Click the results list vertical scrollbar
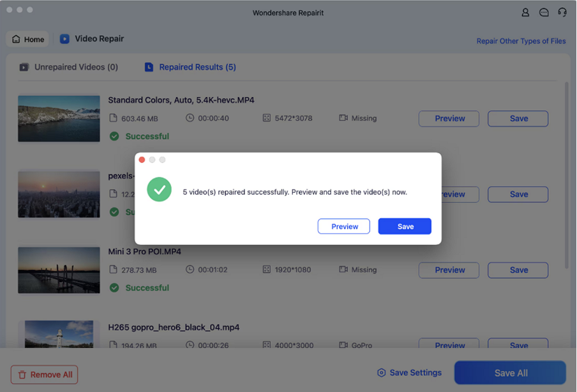This screenshot has width=577, height=392. pos(567,175)
